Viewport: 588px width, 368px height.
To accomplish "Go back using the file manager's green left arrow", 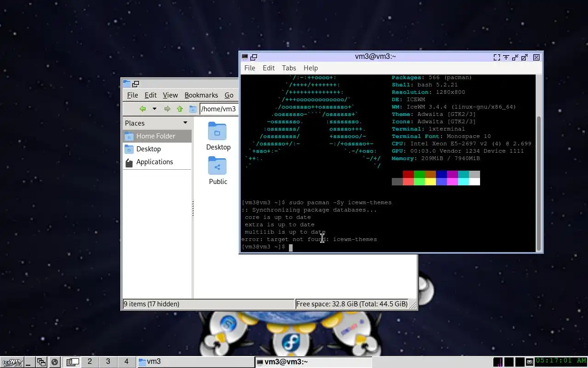I will [143, 109].
